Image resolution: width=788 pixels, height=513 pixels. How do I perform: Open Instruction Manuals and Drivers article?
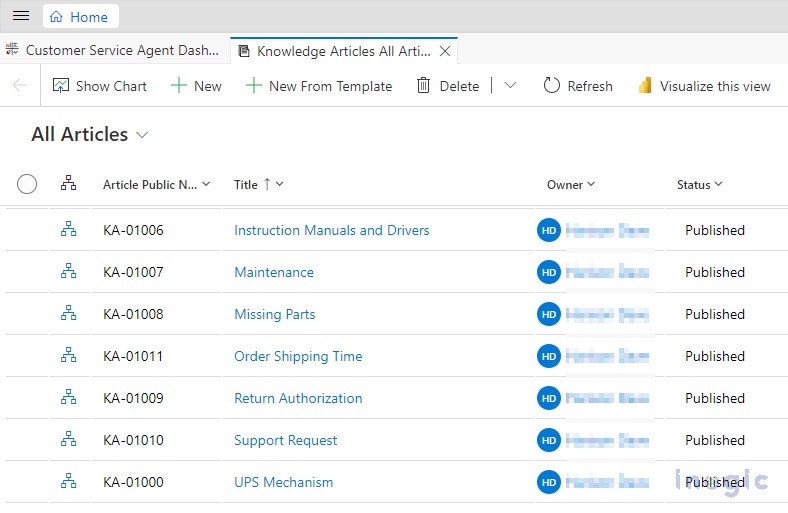click(x=332, y=230)
